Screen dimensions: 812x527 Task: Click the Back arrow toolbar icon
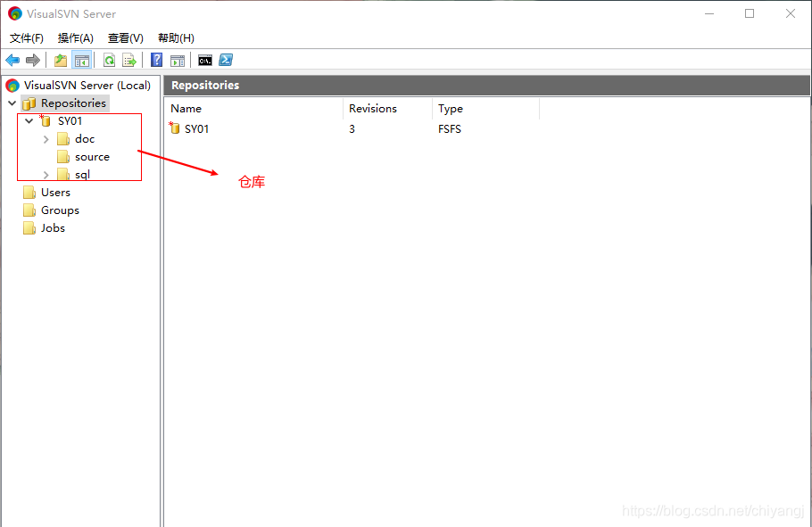(x=12, y=60)
